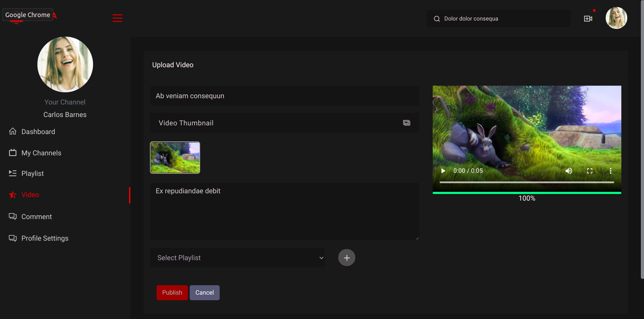Expand the Select Playlist dropdown
This screenshot has width=644, height=319.
(237, 258)
